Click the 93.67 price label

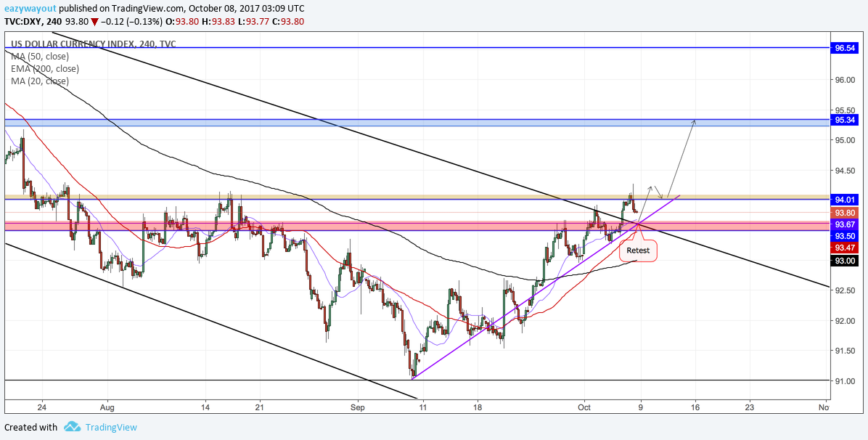[x=846, y=224]
